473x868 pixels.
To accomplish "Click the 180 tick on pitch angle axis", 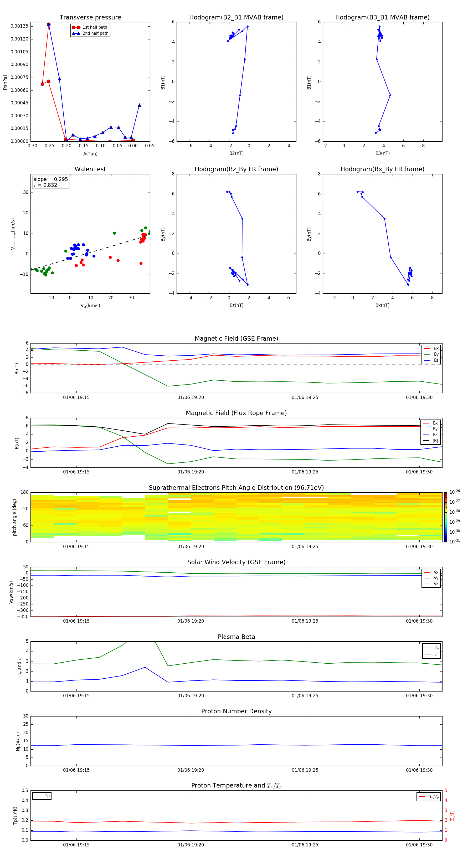I will coord(25,492).
